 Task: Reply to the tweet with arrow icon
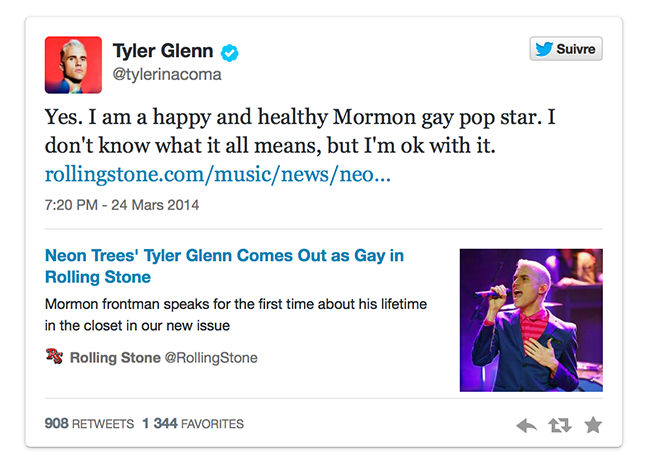[526, 426]
